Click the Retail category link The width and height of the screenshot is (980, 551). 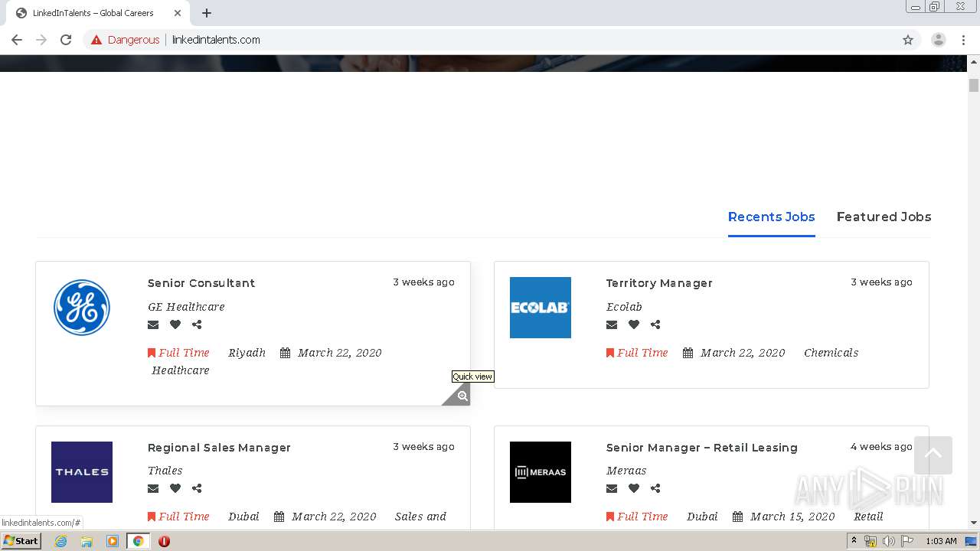click(x=868, y=517)
